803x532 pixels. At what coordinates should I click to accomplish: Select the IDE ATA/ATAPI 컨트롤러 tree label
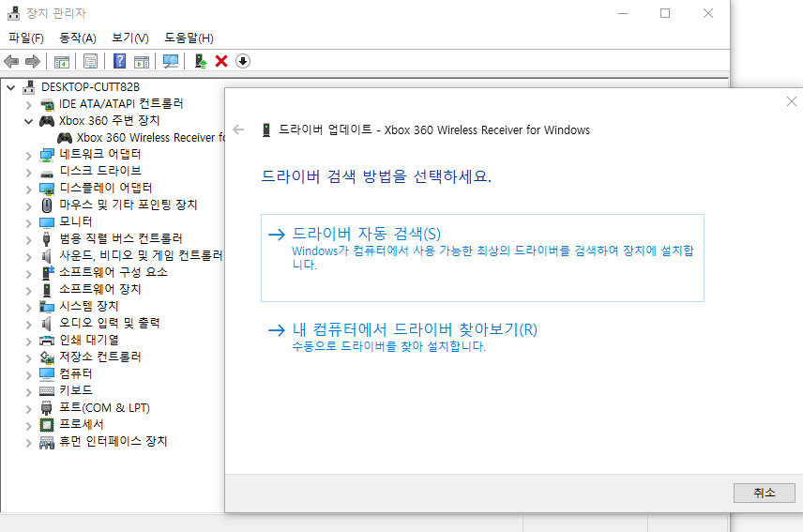coord(121,104)
